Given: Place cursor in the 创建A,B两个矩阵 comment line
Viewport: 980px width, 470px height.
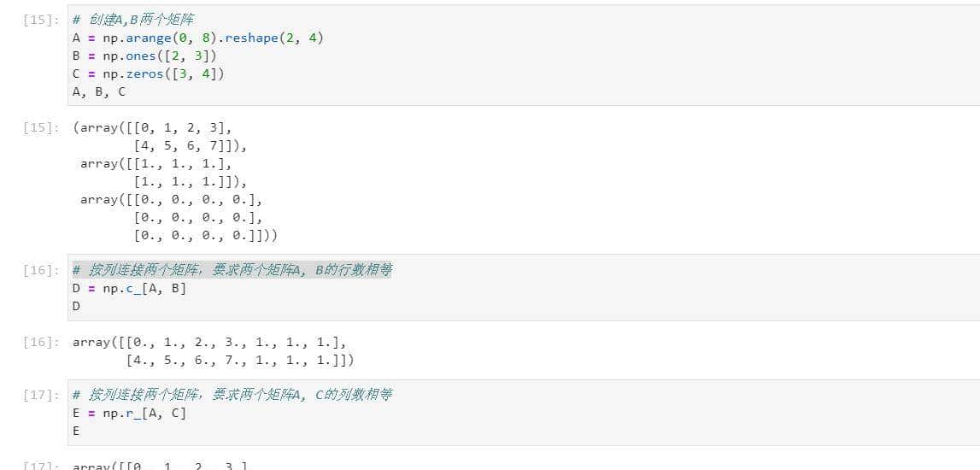Looking at the screenshot, I should click(x=135, y=21).
